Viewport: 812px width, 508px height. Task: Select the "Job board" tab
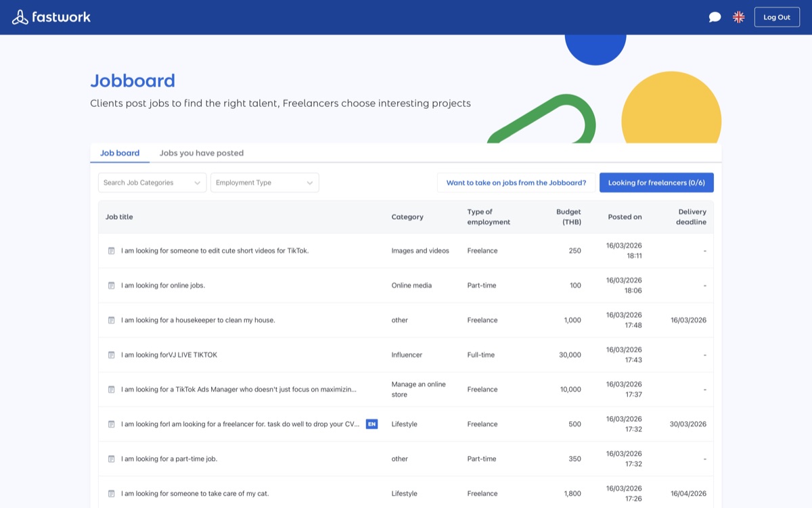[120, 153]
